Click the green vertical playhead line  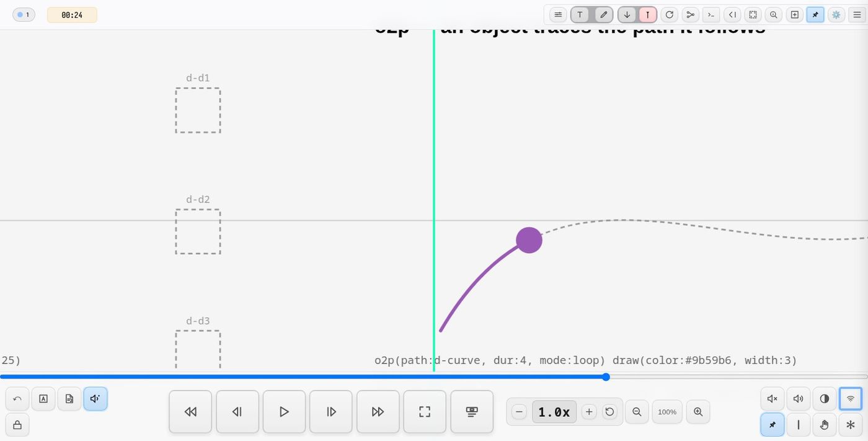pyautogui.click(x=434, y=200)
